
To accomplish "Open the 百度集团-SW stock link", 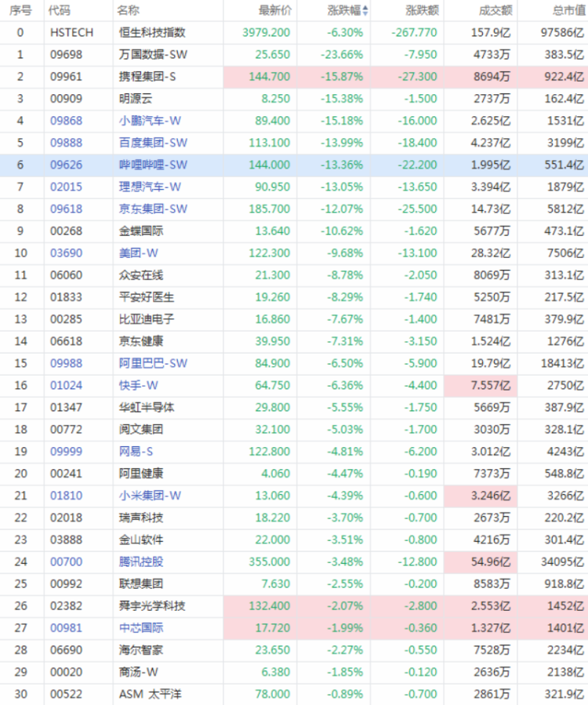I will [153, 143].
